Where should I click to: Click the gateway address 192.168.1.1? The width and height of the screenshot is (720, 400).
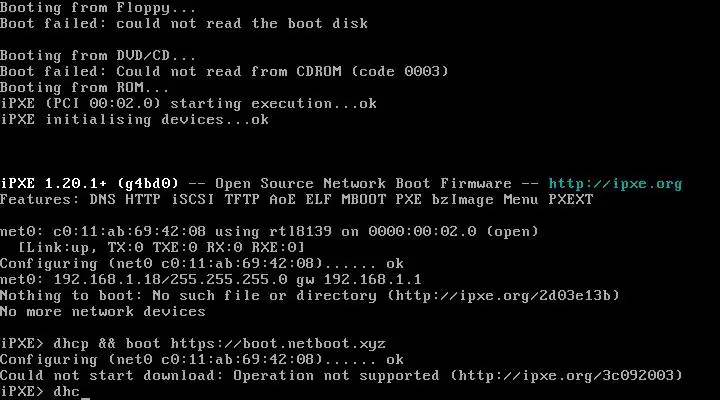pos(372,280)
